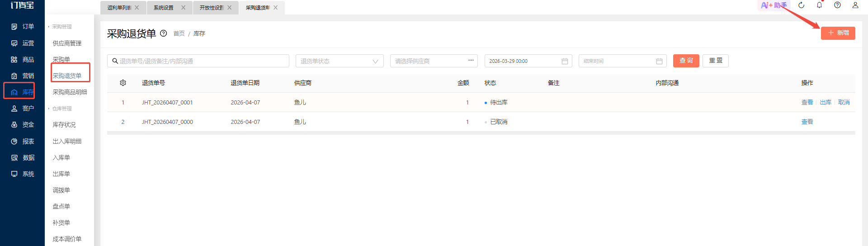
Task: Click the 重置 reset button
Action: point(715,61)
